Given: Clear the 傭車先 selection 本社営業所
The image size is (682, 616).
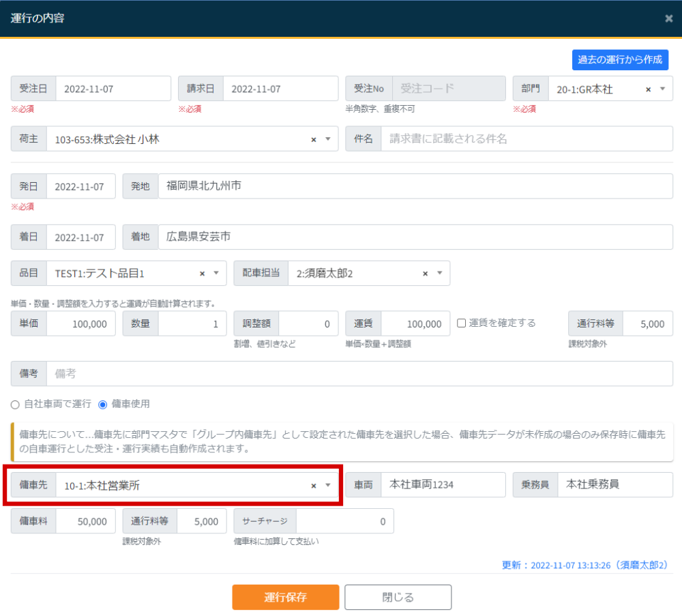Looking at the screenshot, I should pyautogui.click(x=312, y=485).
